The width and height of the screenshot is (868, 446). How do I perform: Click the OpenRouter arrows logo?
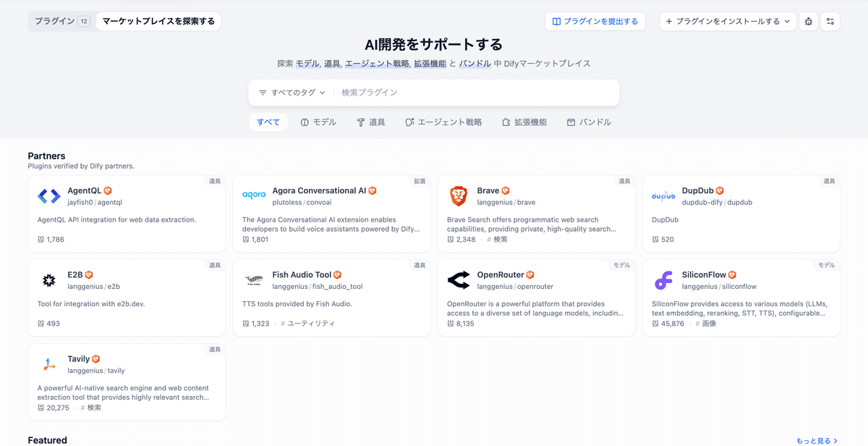click(x=457, y=279)
